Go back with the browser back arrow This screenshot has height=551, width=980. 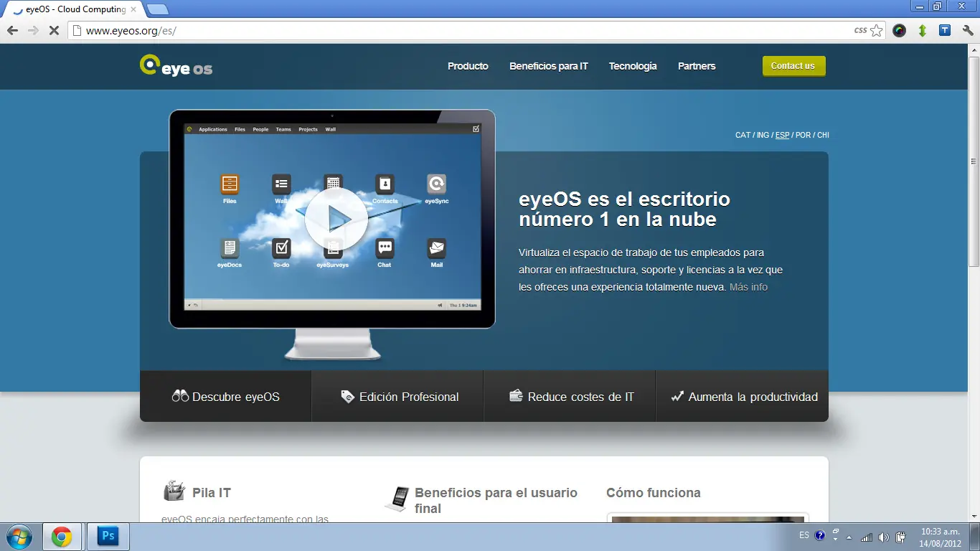12,31
